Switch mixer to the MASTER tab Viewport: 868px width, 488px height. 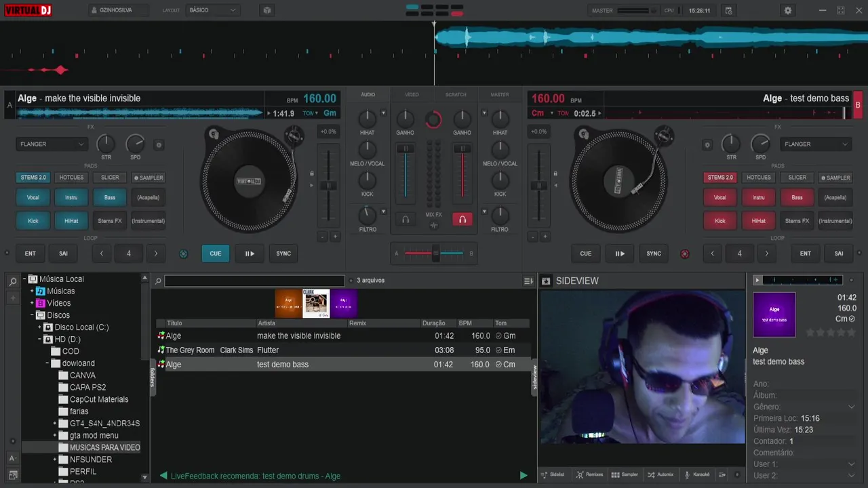[500, 95]
